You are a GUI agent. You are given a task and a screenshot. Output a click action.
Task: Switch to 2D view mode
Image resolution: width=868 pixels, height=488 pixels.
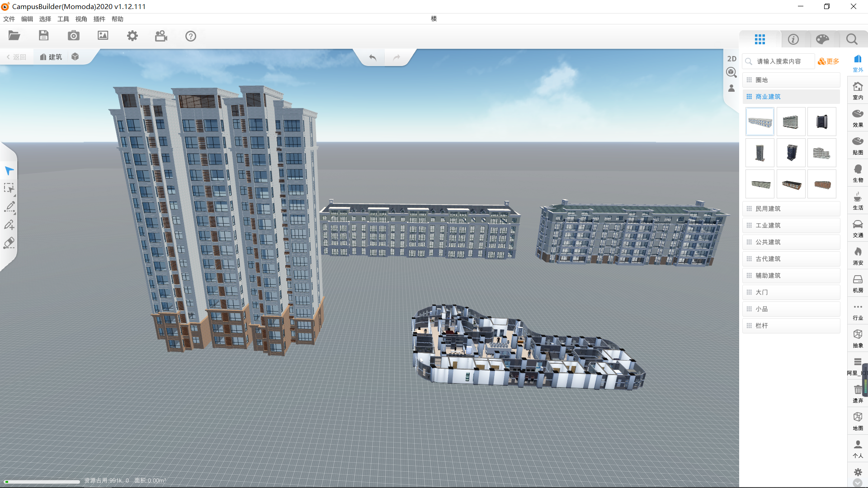[732, 59]
